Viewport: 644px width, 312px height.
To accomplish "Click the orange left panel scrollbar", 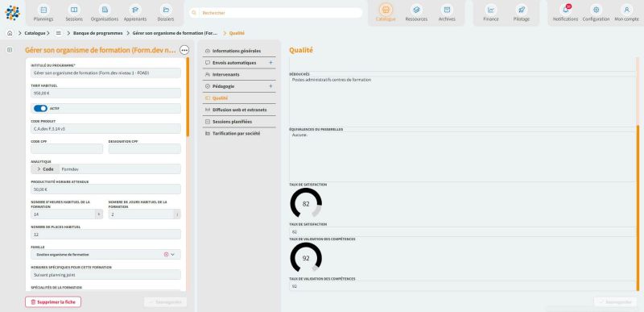I will point(188,97).
